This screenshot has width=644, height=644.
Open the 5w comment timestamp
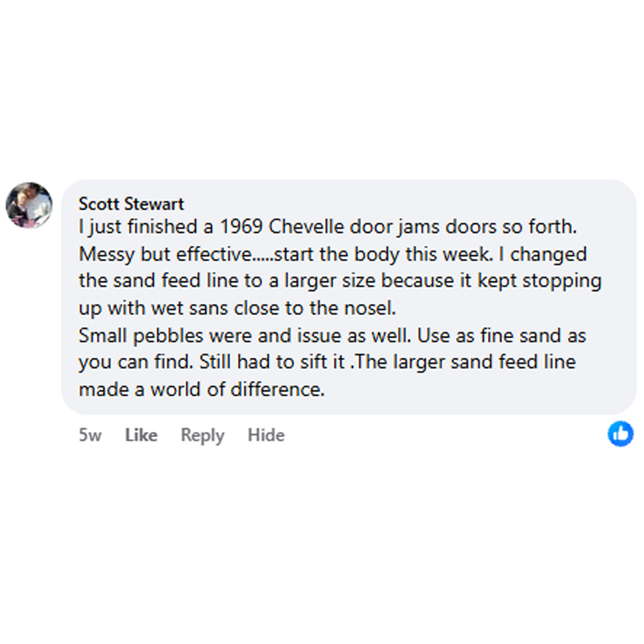(90, 435)
